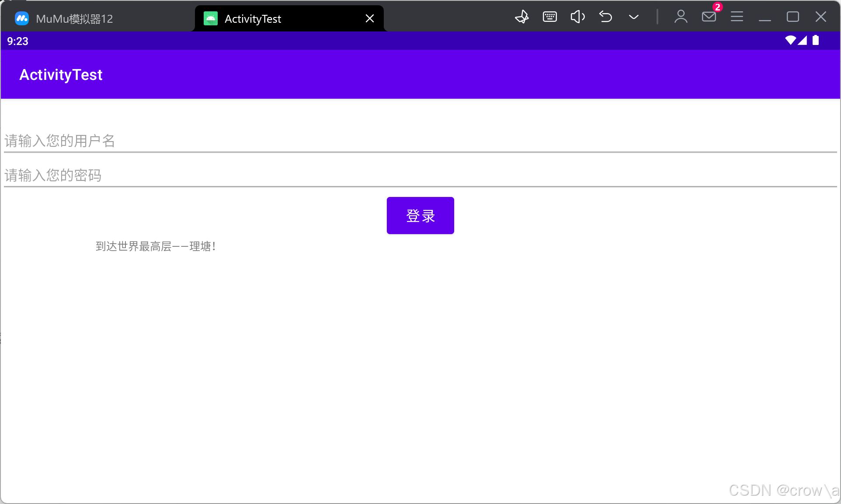The image size is (841, 504).
Task: Click the MuMu emulator logo icon
Action: [22, 18]
